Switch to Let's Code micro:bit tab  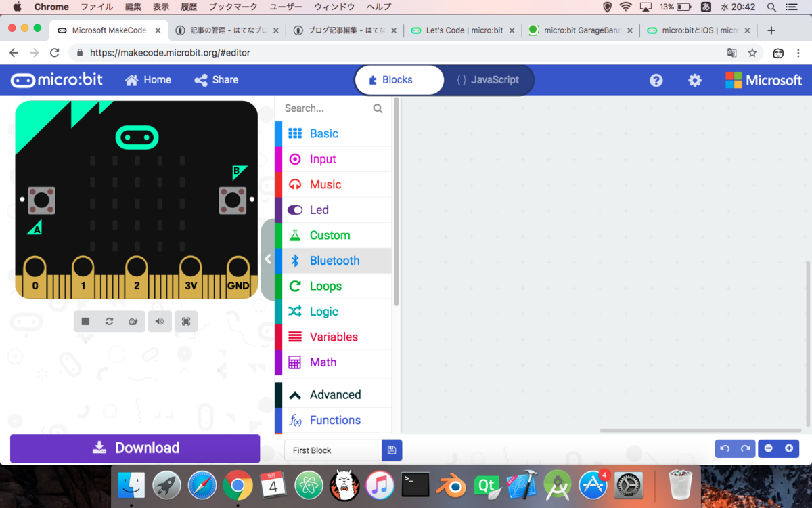pyautogui.click(x=463, y=30)
